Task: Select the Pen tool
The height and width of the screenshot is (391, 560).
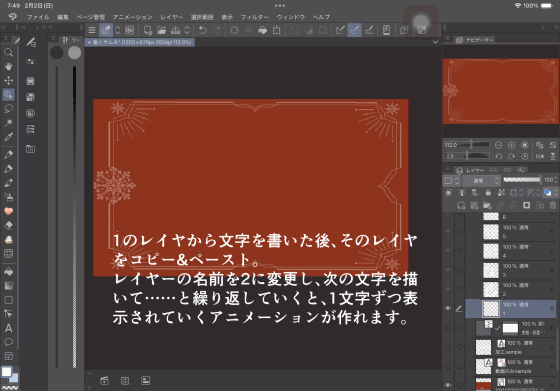Action: coord(8,154)
